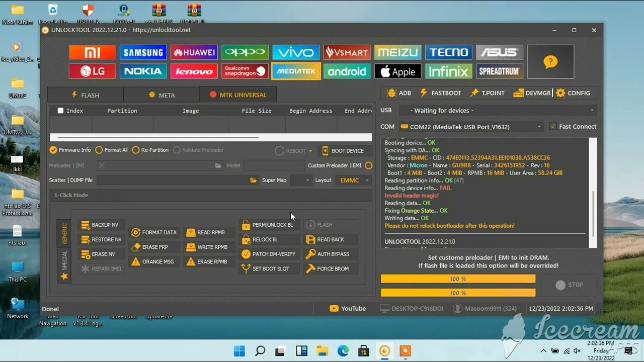Select the Huawei brand icon

coord(194,52)
